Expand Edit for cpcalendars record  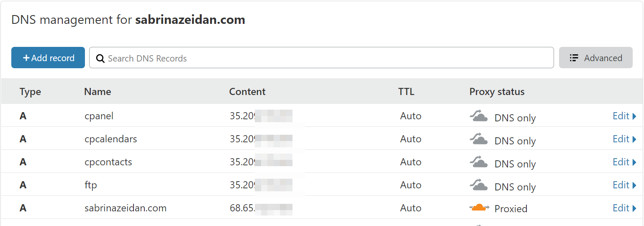click(624, 139)
